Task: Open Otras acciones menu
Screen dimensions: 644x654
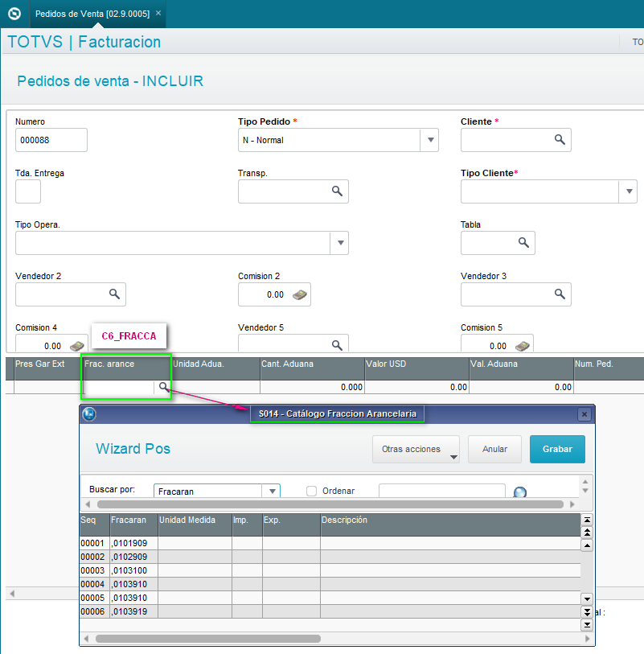Action: coord(416,449)
